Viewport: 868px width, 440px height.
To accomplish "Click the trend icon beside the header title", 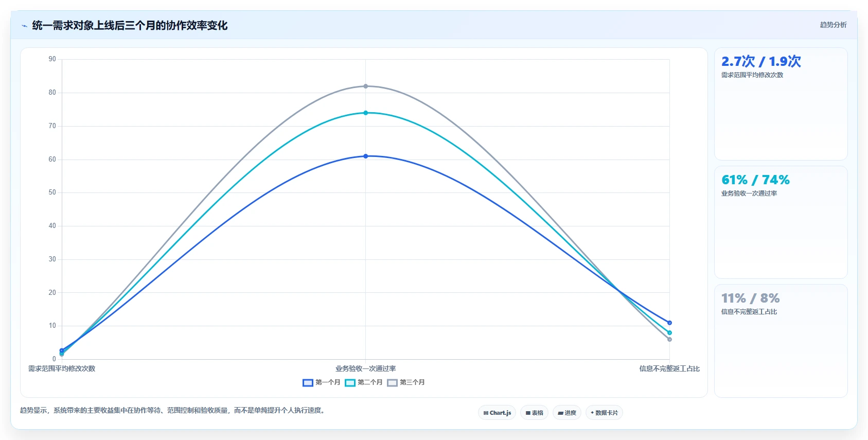I will 24,26.
